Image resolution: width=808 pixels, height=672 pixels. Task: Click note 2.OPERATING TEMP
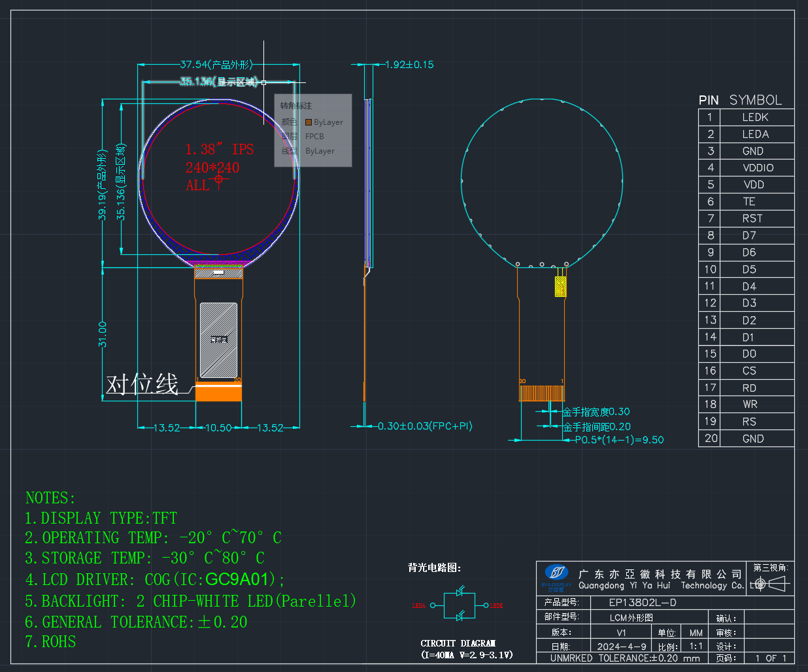(153, 538)
